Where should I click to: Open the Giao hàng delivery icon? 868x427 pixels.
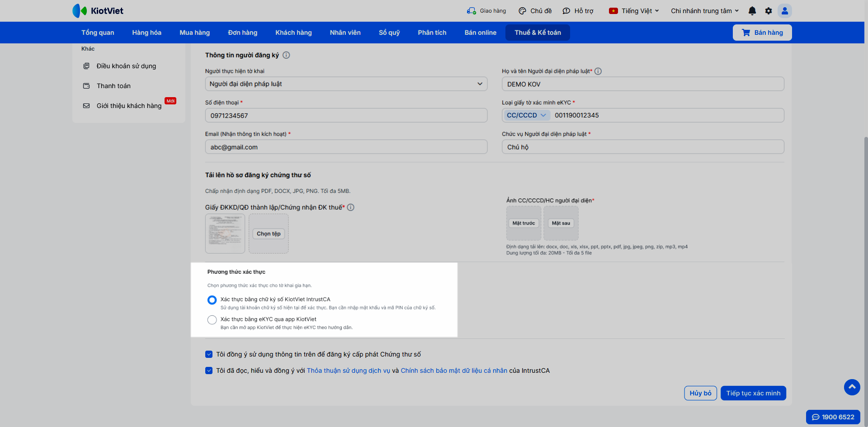tap(472, 11)
